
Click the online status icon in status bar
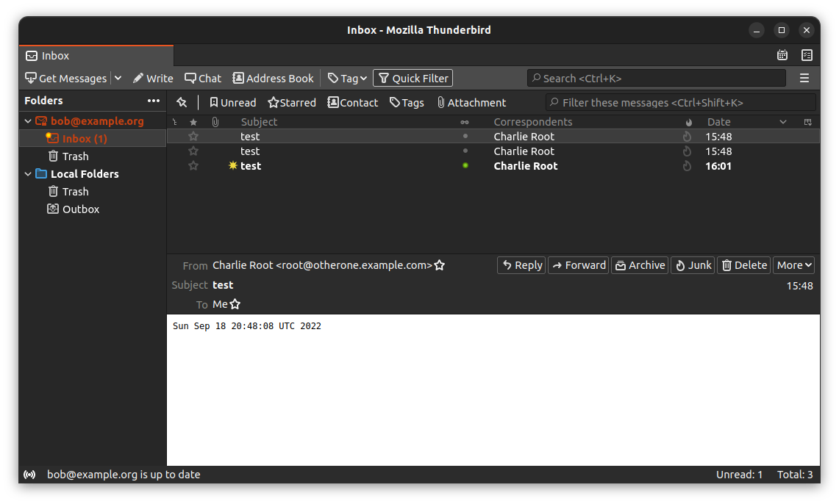coord(29,475)
